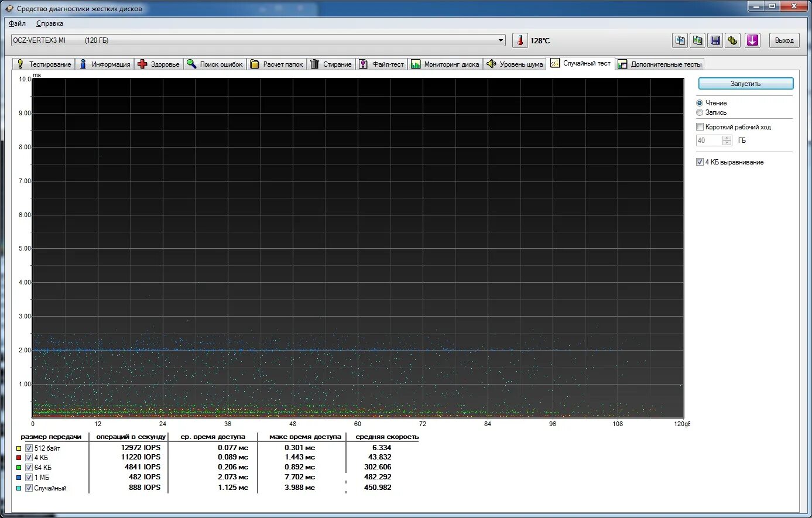Click the blue info icon on Информация tab
The image size is (812, 518).
[x=83, y=64]
